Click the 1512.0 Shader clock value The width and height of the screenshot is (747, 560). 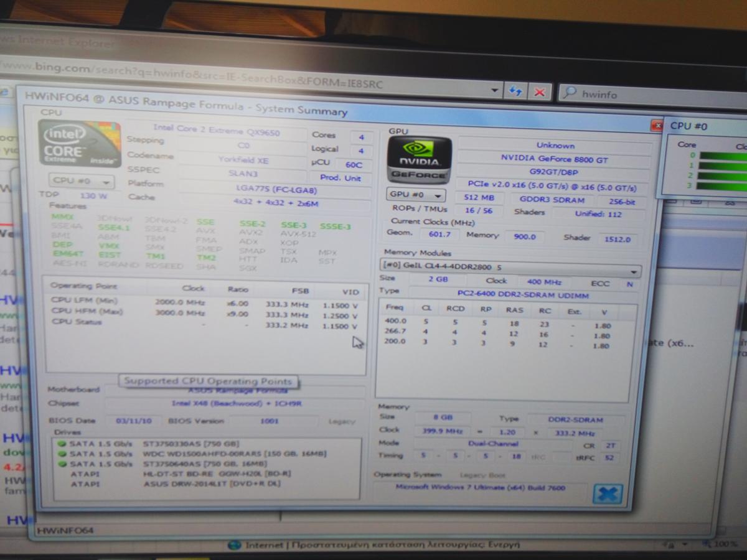point(616,238)
